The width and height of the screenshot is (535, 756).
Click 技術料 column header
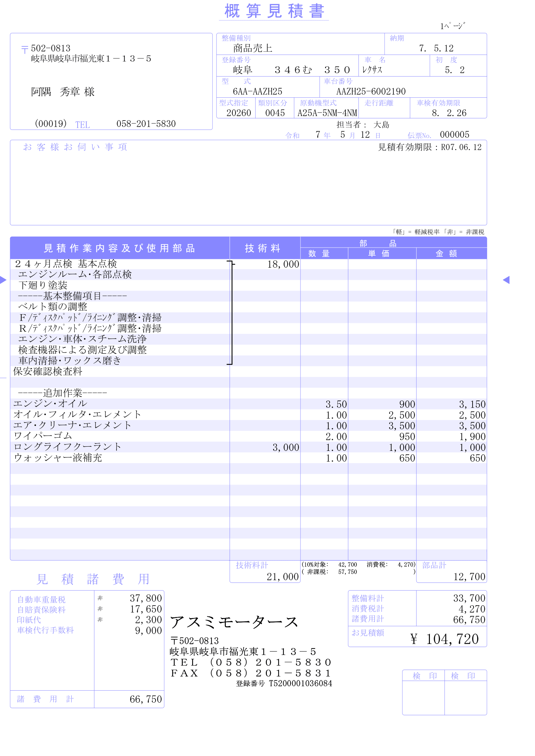(263, 248)
